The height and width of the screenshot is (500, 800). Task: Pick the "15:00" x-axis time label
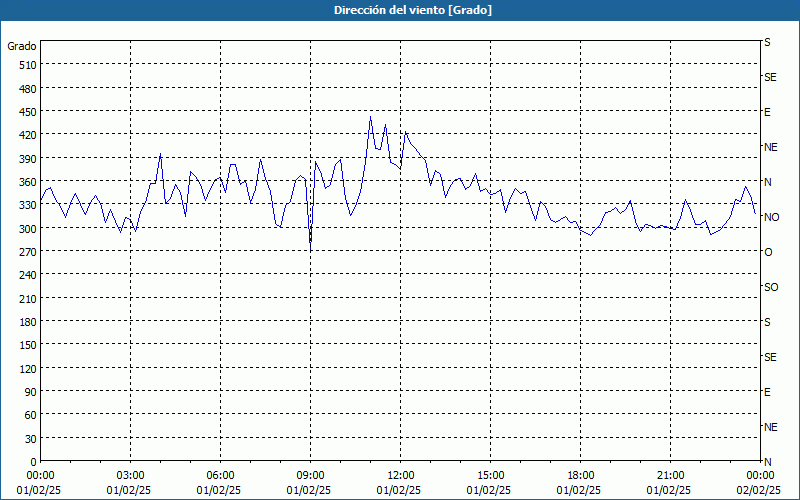pyautogui.click(x=490, y=476)
